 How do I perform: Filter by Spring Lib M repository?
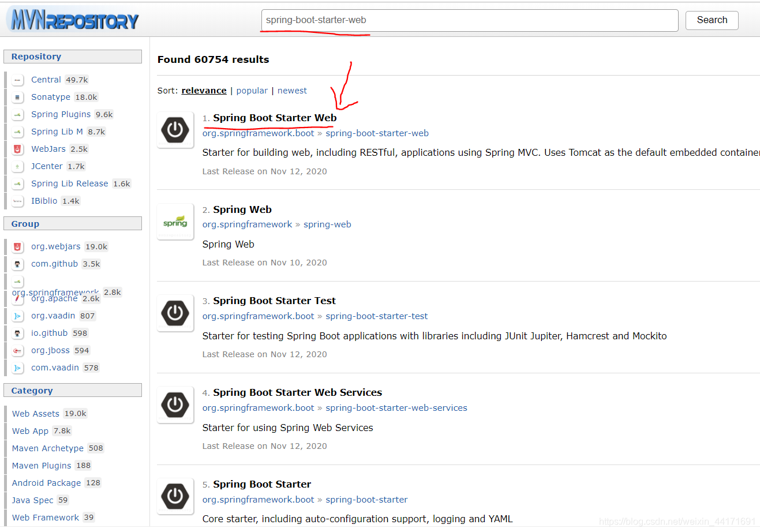point(57,132)
